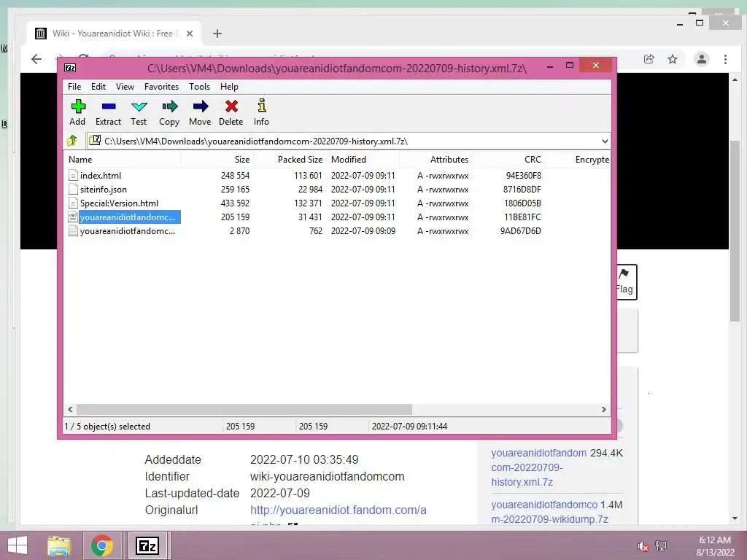
Task: Sort by Packed Size column header
Action: pyautogui.click(x=290, y=160)
